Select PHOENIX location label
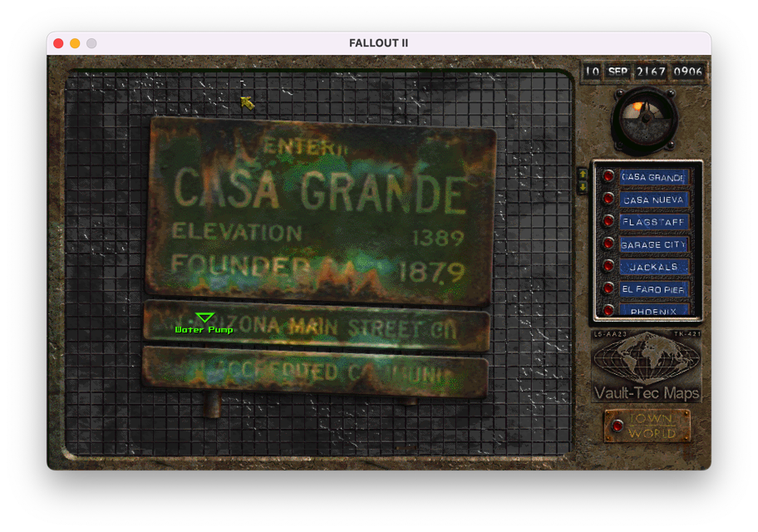Viewport: 758px width, 532px height. [x=653, y=310]
